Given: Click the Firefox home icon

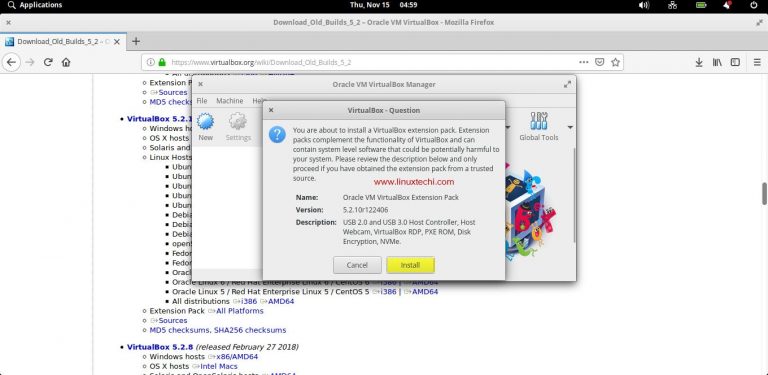Looking at the screenshot, I should [x=66, y=62].
